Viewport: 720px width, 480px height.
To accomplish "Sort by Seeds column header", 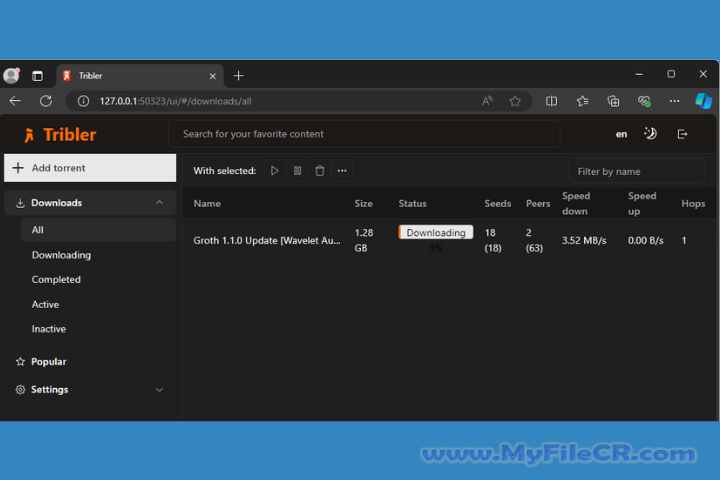I will (x=498, y=203).
